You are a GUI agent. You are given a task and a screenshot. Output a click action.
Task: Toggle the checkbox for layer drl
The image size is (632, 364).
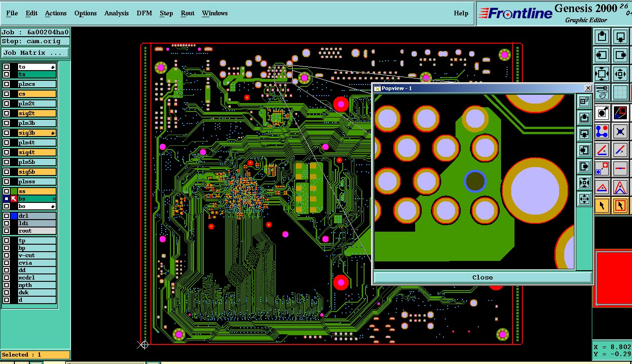click(x=7, y=216)
